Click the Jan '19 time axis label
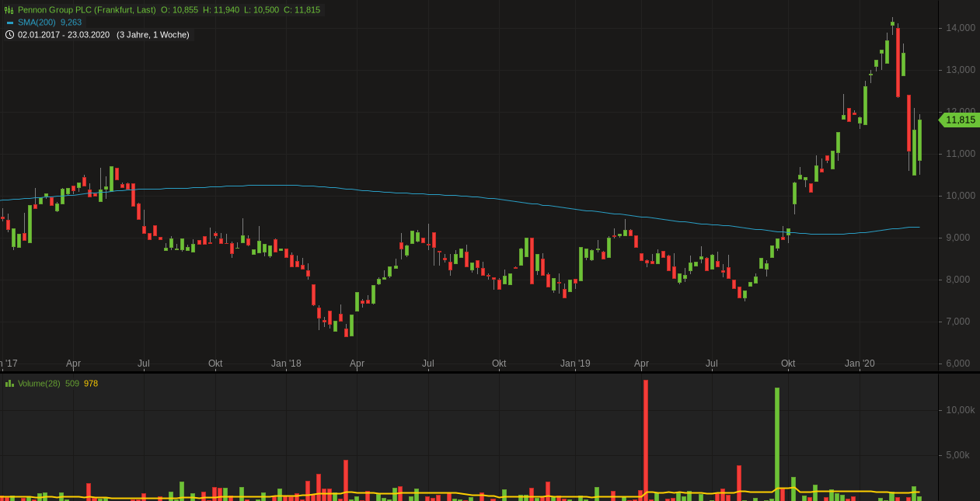This screenshot has height=501, width=980. [x=575, y=364]
